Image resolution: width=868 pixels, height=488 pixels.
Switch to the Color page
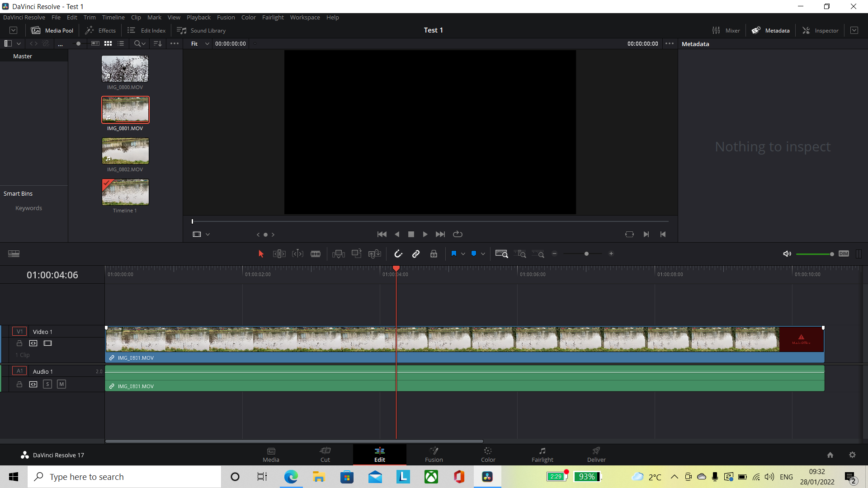pos(488,455)
